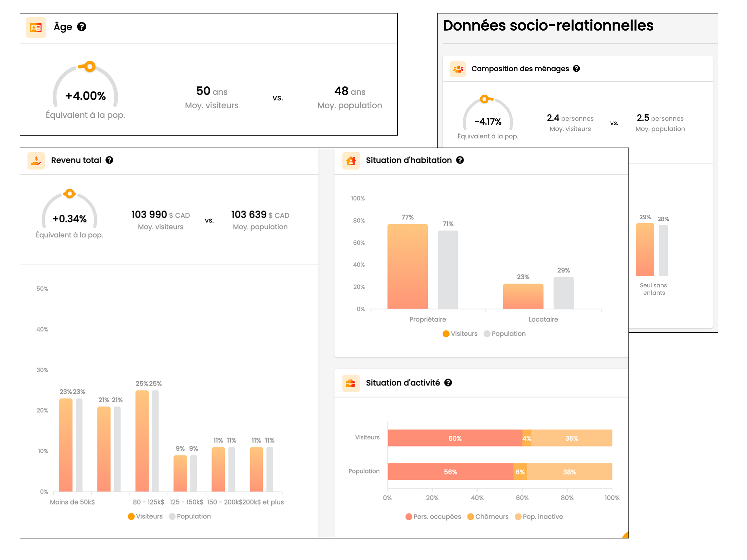The height and width of the screenshot is (560, 747).
Task: Click the Âge gauge orange knob
Action: click(x=89, y=66)
